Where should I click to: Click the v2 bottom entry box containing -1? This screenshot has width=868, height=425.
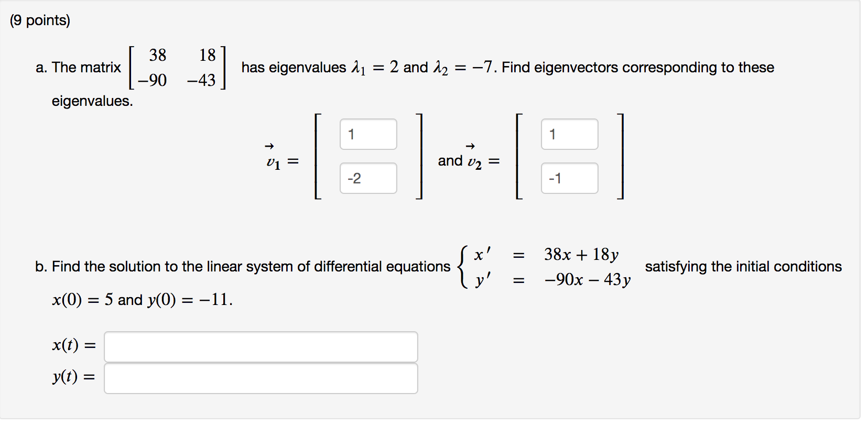[x=569, y=178]
